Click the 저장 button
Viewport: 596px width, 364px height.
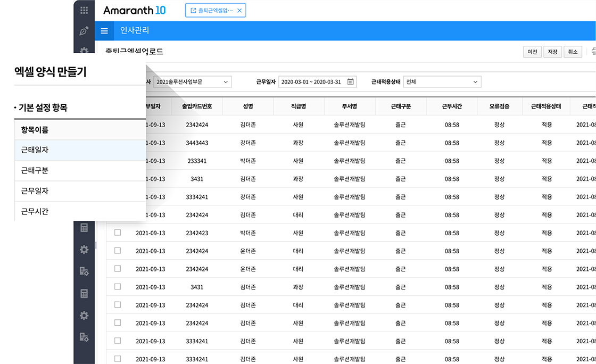[552, 52]
